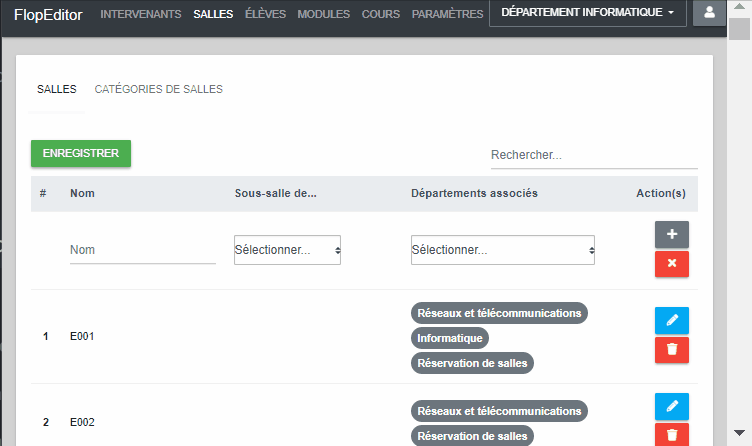Click the FlopEditor logo link
Screen dimensions: 752x446
click(x=48, y=15)
